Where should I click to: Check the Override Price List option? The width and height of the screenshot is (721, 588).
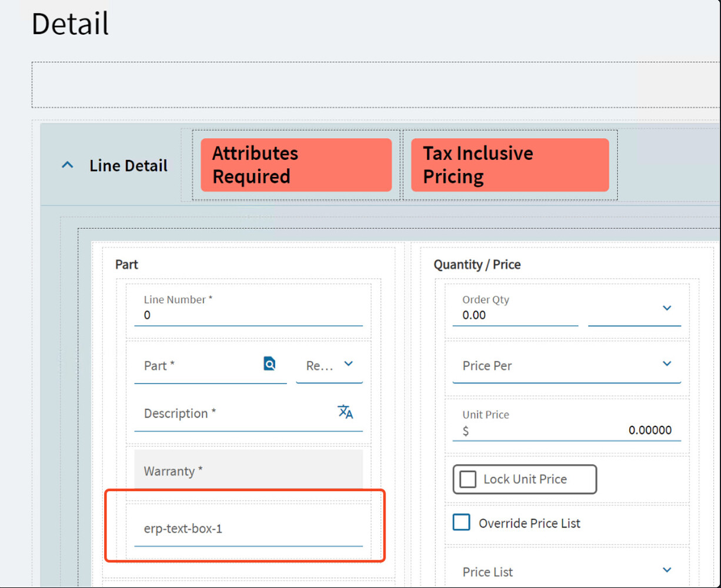(x=462, y=522)
